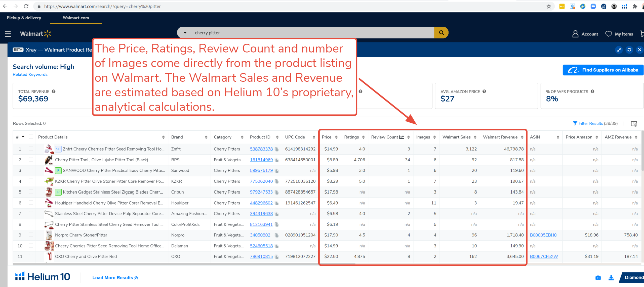Click the download results icon
644x287 pixels.
coord(611,278)
